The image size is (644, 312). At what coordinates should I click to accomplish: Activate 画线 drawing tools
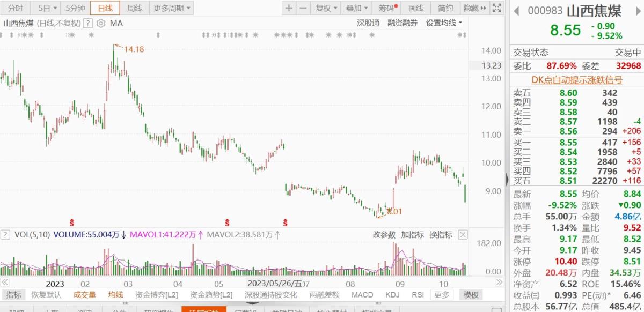(416, 8)
